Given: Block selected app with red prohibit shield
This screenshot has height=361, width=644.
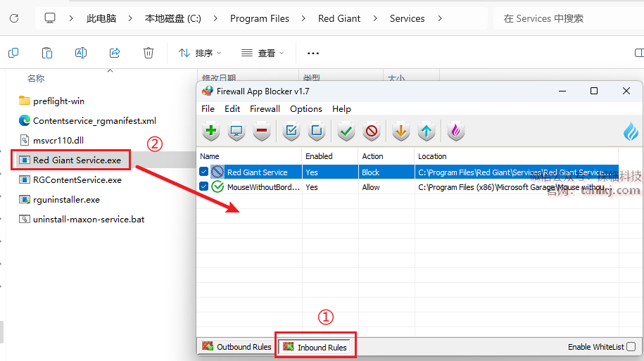Looking at the screenshot, I should (x=372, y=131).
